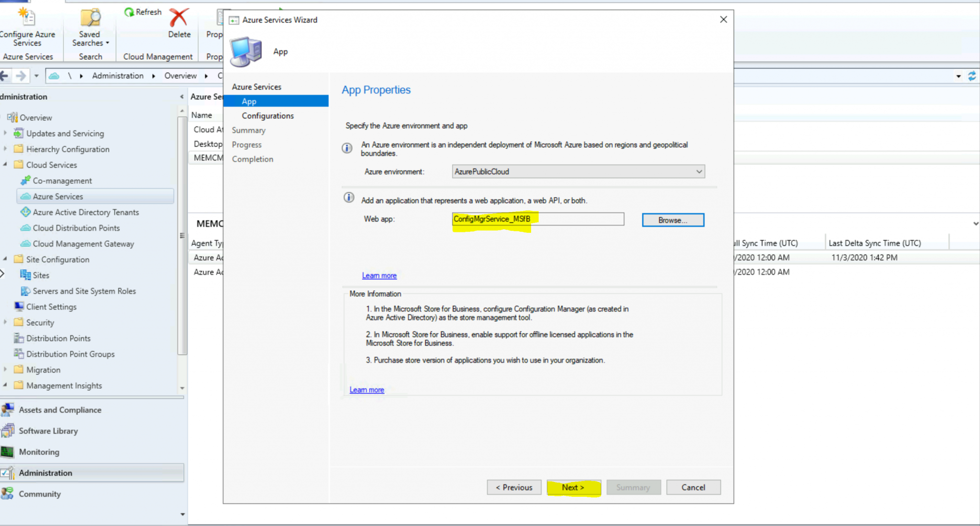Click the Refresh ribbon icon
Screen dimensions: 980x526
click(142, 11)
